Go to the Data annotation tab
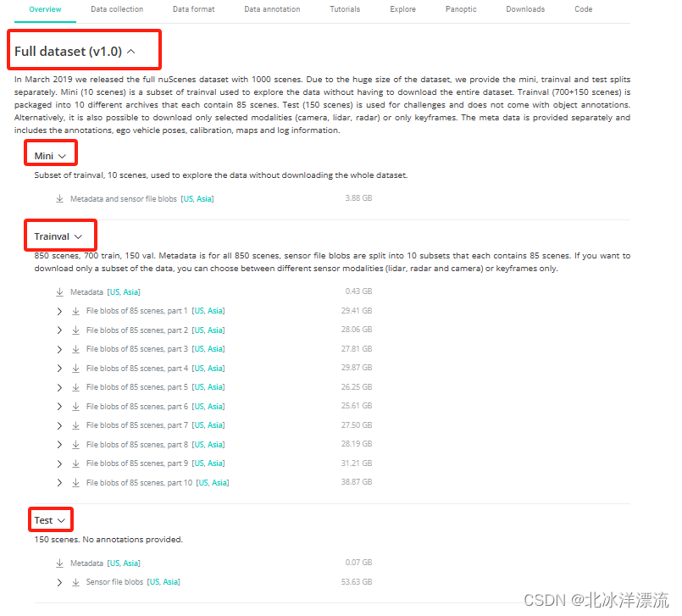The height and width of the screenshot is (616, 682). (x=272, y=9)
